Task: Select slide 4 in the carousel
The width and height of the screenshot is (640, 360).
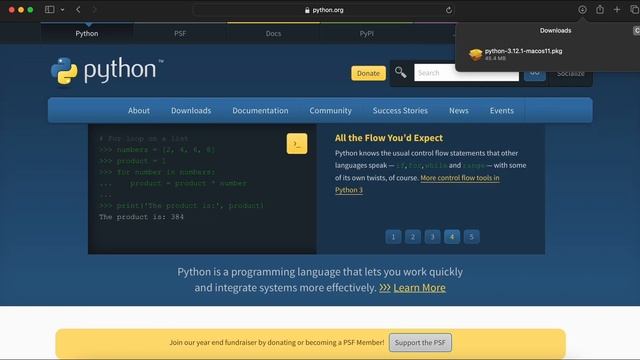Action: click(x=452, y=237)
